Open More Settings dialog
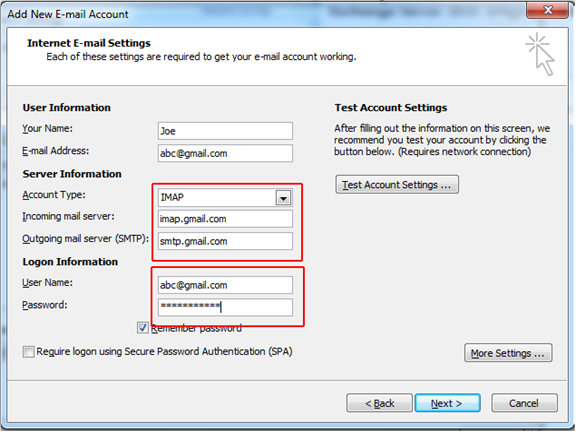This screenshot has width=577, height=433. [508, 353]
